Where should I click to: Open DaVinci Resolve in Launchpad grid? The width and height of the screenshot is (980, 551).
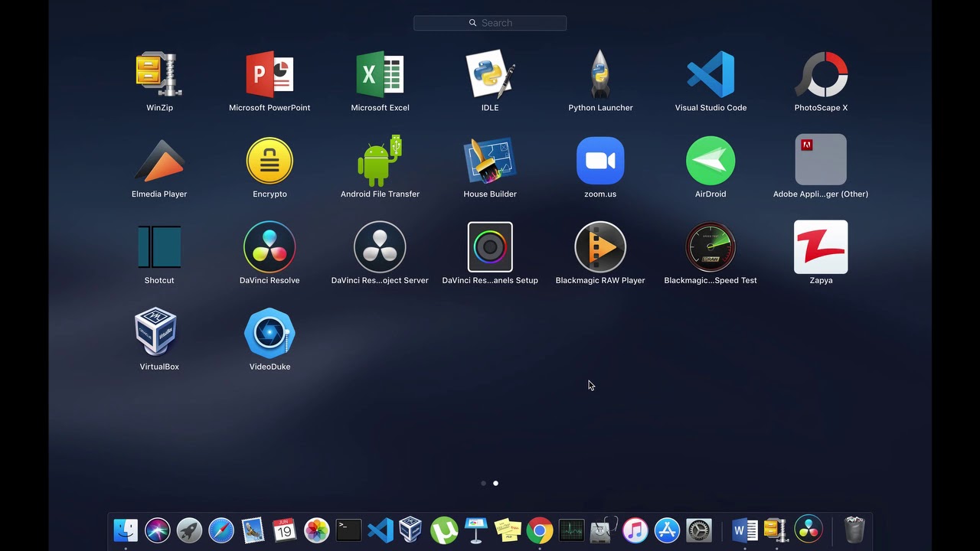269,246
